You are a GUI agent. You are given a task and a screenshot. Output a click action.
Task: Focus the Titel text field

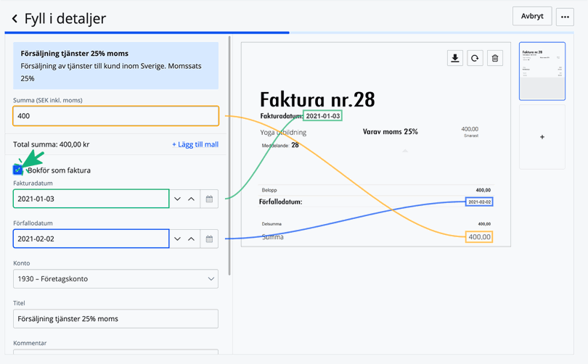point(115,318)
